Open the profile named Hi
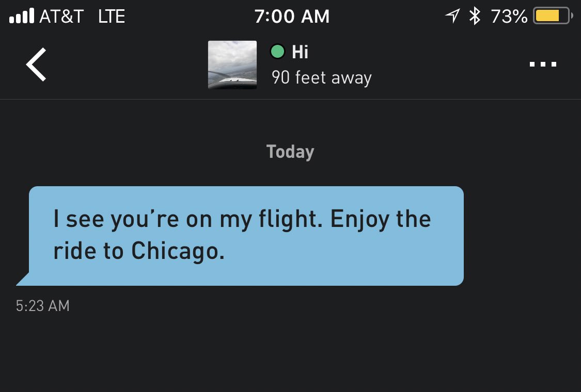The image size is (581, 392). 300,52
